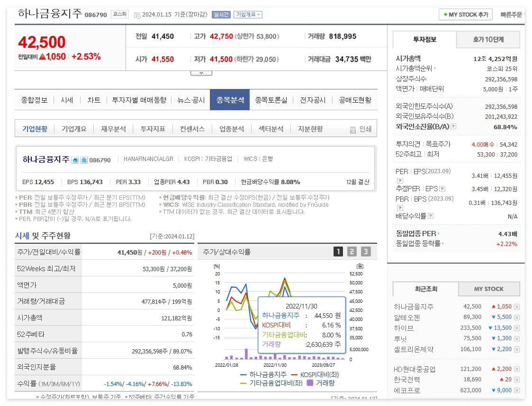Open 루닛 in recent list
532x406 pixels.
(x=400, y=338)
